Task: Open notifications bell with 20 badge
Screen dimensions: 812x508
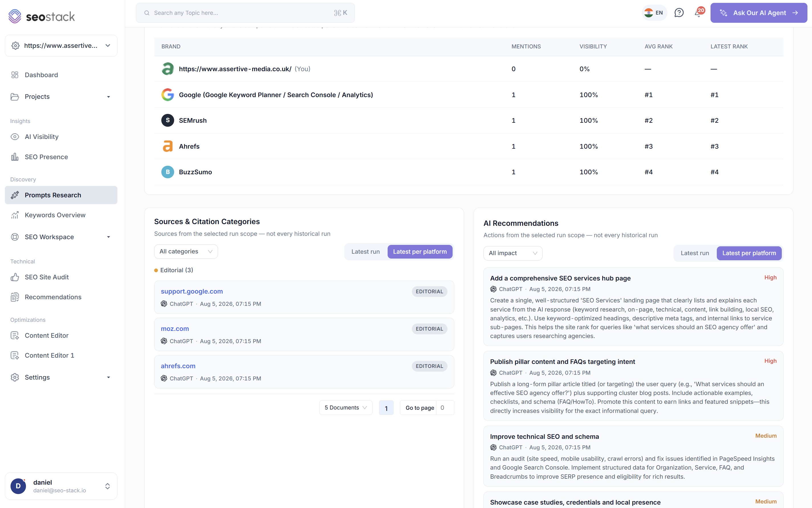Action: 699,13
